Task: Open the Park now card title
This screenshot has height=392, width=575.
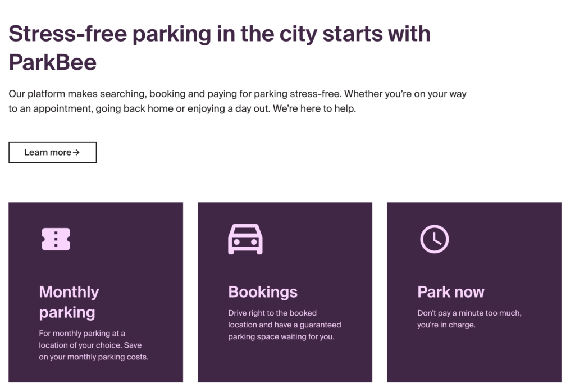Action: tap(451, 292)
